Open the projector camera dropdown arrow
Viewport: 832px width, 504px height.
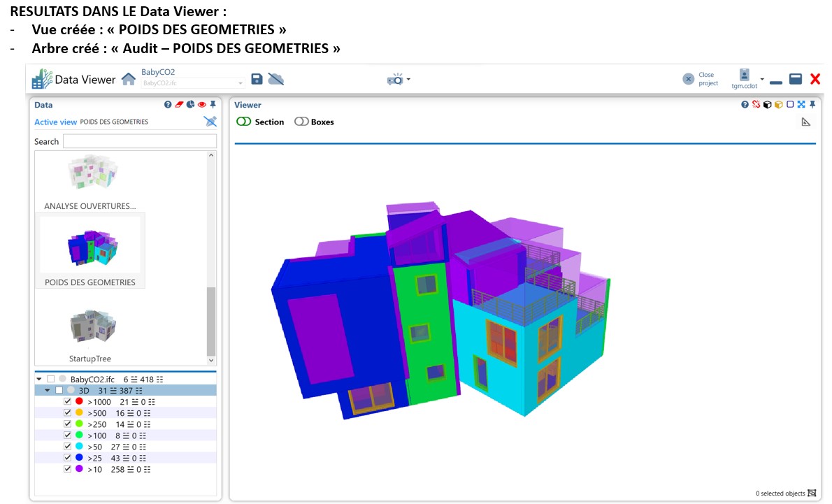(408, 80)
